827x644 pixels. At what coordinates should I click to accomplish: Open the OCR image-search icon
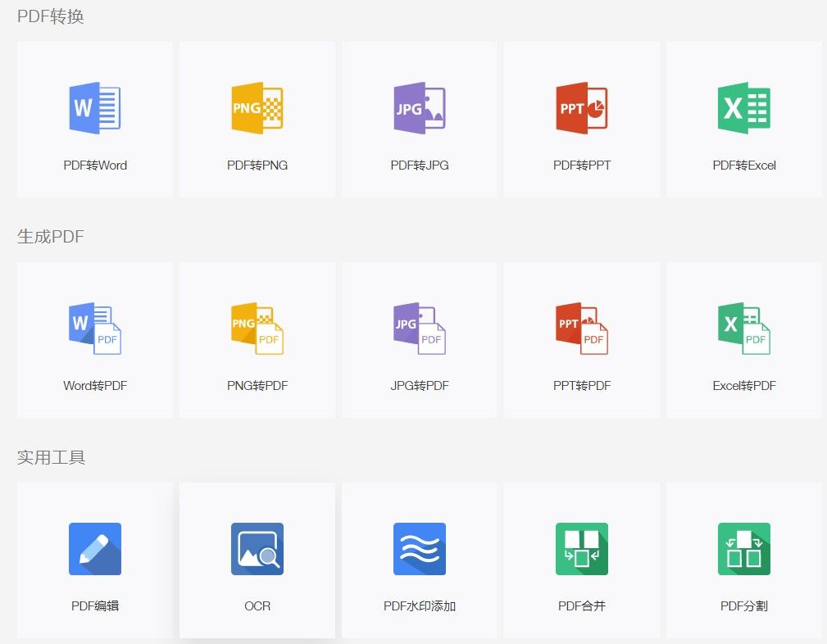point(257,548)
